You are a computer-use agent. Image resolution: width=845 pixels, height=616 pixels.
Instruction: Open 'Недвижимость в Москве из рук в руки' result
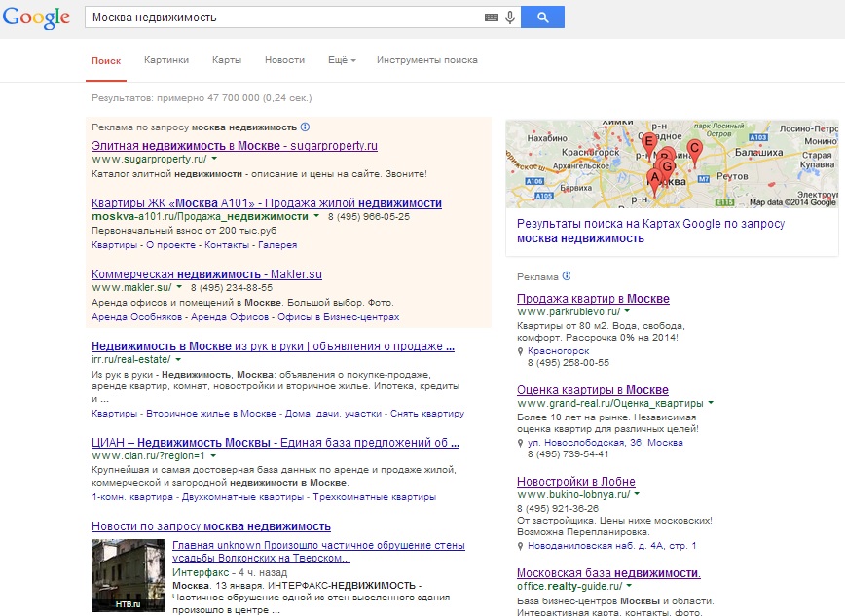[273, 346]
